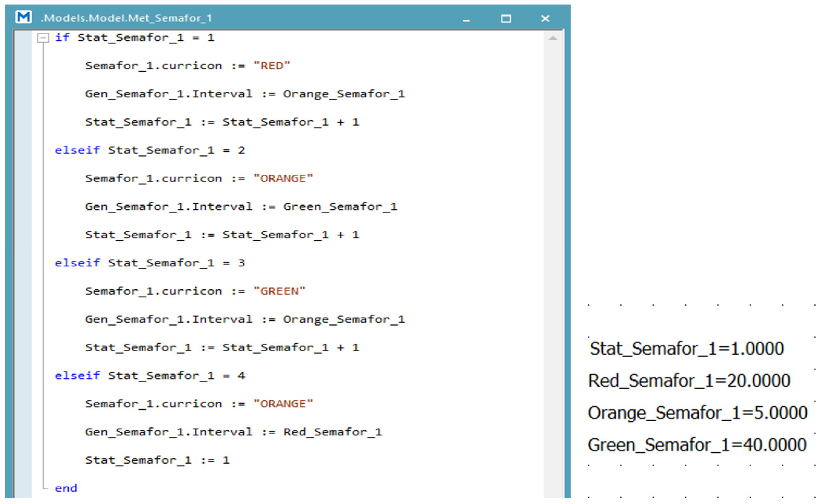
Task: Click the line assigning Red_Semafor_1 interval
Action: [x=233, y=432]
